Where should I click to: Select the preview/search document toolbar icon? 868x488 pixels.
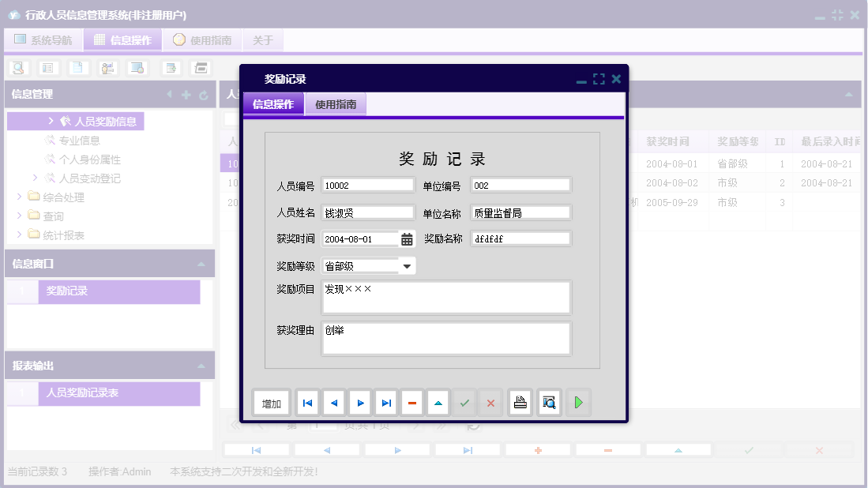pos(17,68)
